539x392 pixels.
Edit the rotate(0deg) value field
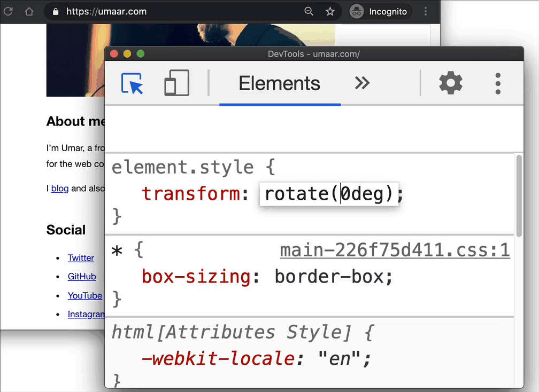click(x=329, y=194)
